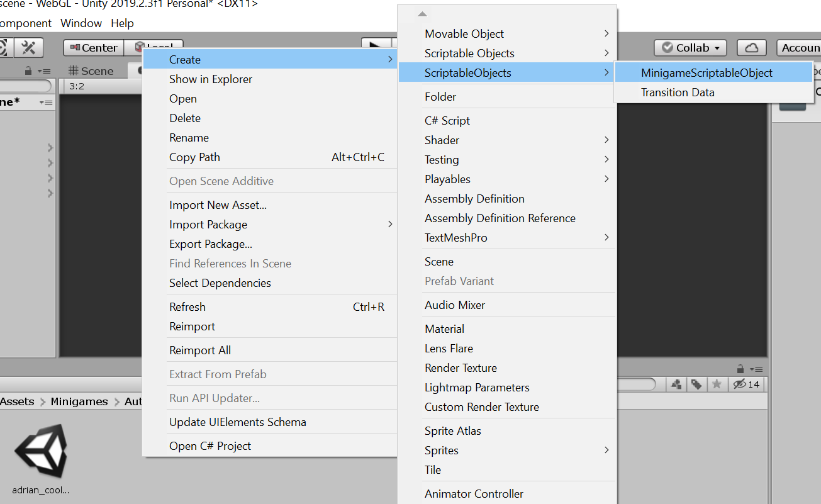Expand the TextMeshPro submenu

508,238
